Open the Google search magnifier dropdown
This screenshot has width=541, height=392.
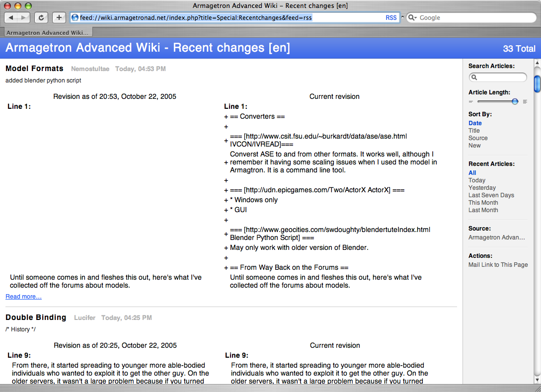point(413,17)
